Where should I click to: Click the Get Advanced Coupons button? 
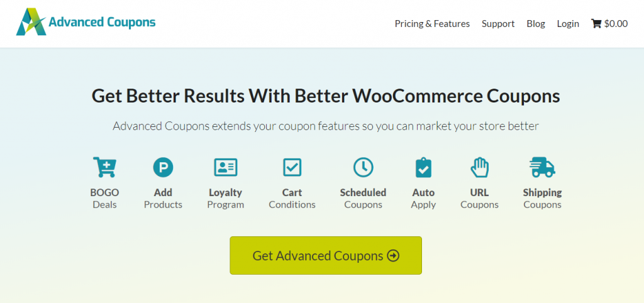pos(326,255)
